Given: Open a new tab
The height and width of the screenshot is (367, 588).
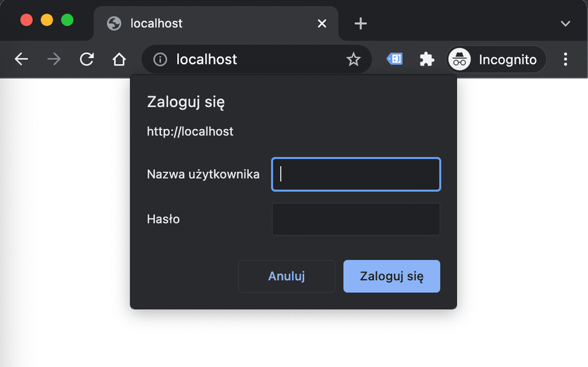Looking at the screenshot, I should click(361, 23).
